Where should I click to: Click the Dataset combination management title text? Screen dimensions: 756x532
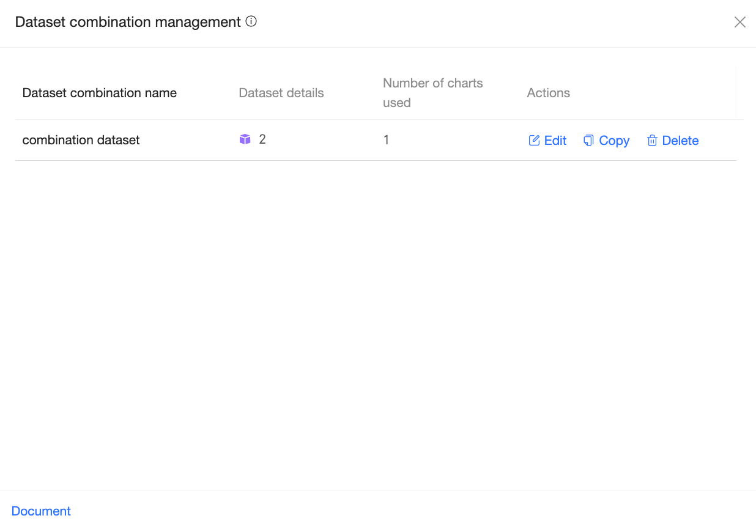(128, 22)
